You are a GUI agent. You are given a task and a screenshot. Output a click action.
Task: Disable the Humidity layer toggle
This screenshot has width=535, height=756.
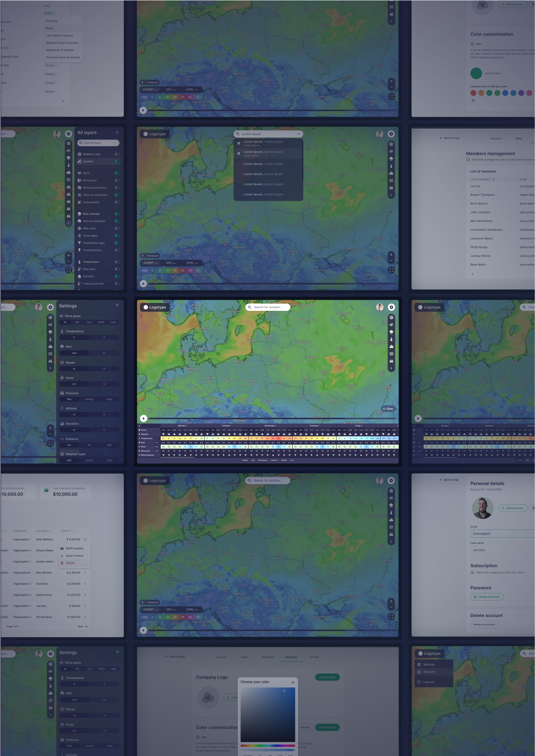(117, 276)
